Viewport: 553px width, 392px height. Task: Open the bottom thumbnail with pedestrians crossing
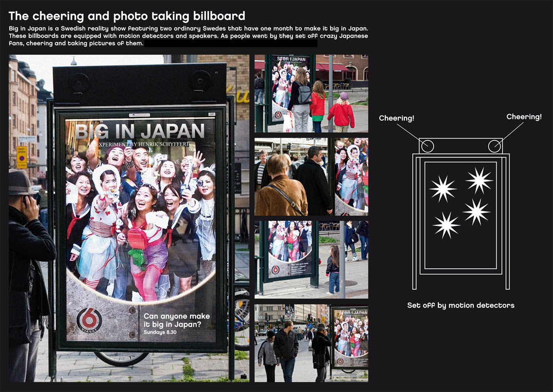pyautogui.click(x=311, y=343)
